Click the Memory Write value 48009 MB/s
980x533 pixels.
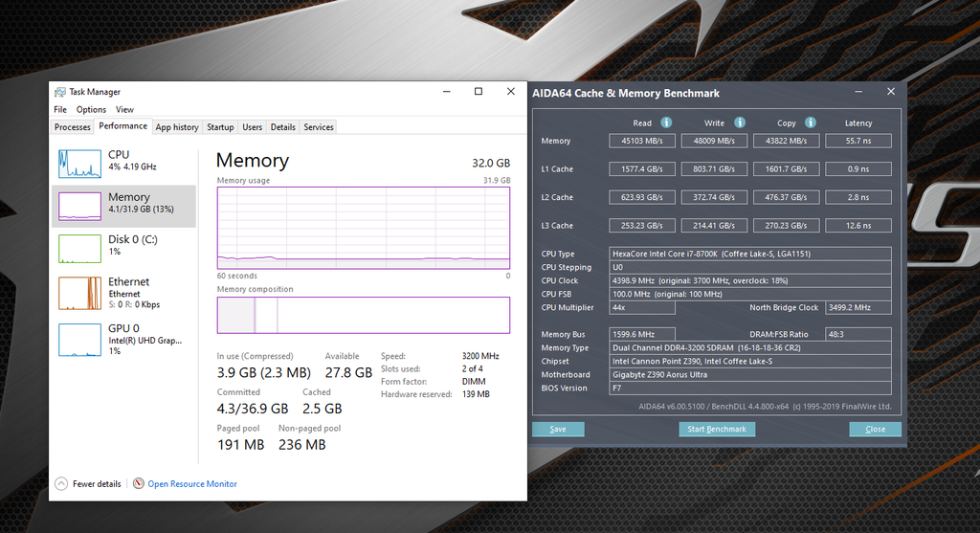pos(714,141)
